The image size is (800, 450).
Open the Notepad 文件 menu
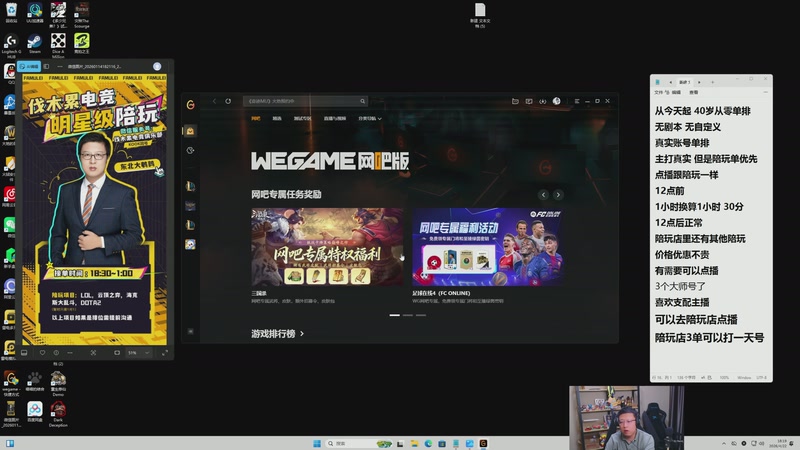click(659, 92)
